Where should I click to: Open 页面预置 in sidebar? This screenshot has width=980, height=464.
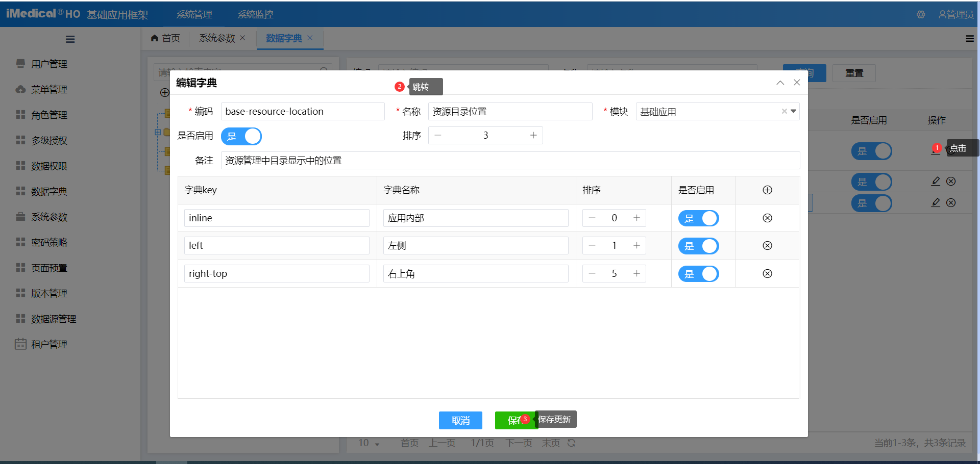pos(49,268)
